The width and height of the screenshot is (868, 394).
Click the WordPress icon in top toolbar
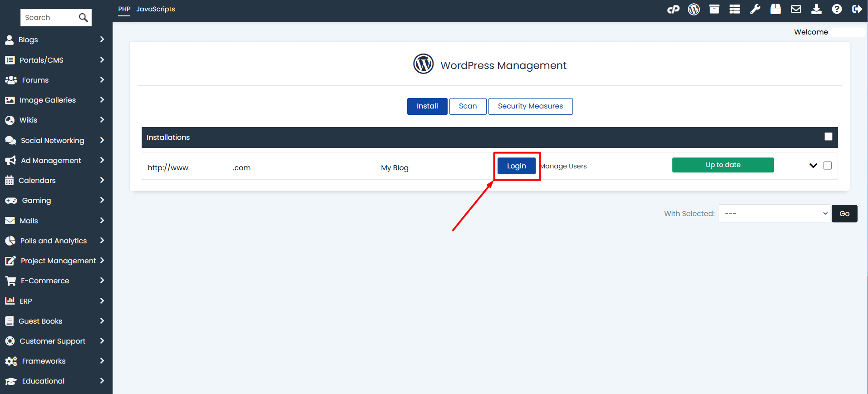(x=694, y=9)
